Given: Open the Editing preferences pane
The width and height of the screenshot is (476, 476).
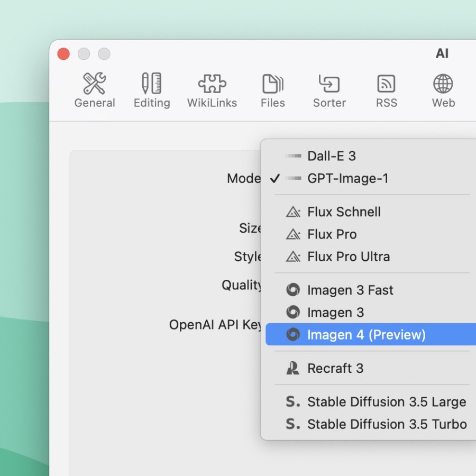Looking at the screenshot, I should (x=152, y=90).
